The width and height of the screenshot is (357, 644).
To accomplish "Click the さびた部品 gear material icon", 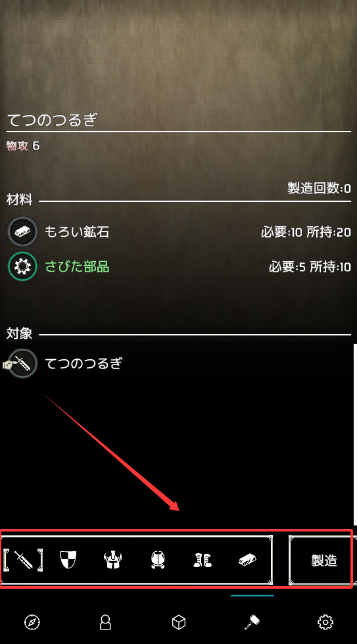I will [x=22, y=267].
